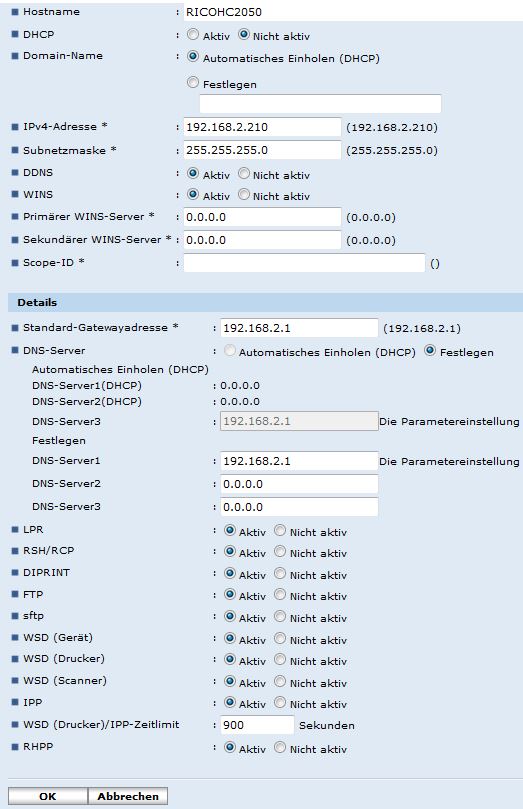Enable WINS with Aktiv radio
523x809 pixels.
coord(192,195)
